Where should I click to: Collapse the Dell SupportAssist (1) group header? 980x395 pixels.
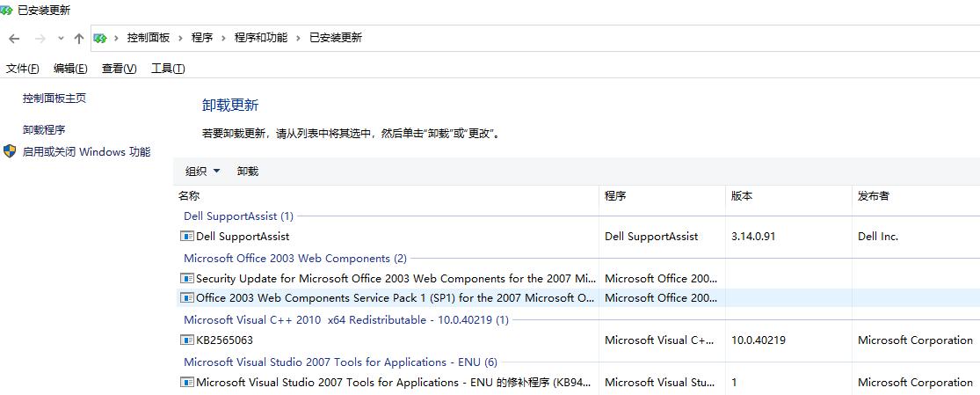(238, 216)
